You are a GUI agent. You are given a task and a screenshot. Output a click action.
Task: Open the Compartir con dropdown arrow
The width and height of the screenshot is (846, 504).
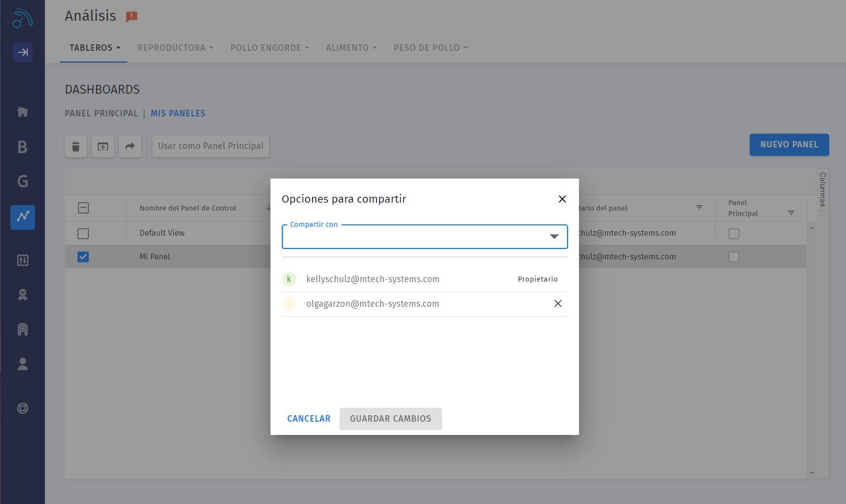(x=554, y=237)
